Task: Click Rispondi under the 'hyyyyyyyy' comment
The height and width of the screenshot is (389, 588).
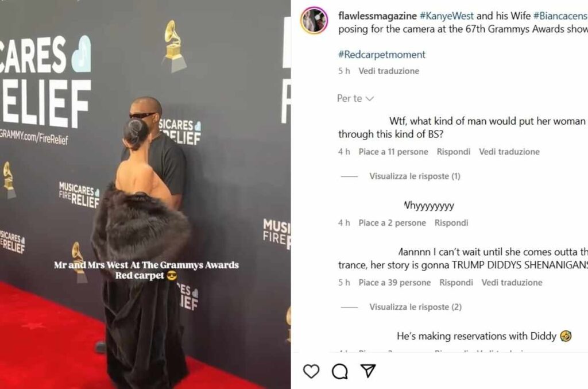Action: [x=451, y=223]
